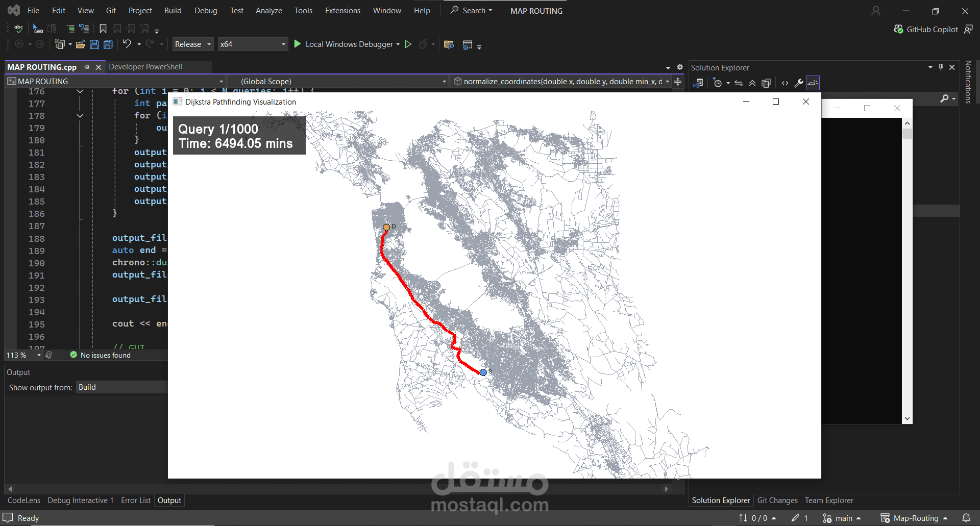This screenshot has width=980, height=526.
Task: Open the (Global Scope) dropdown
Action: coord(338,82)
